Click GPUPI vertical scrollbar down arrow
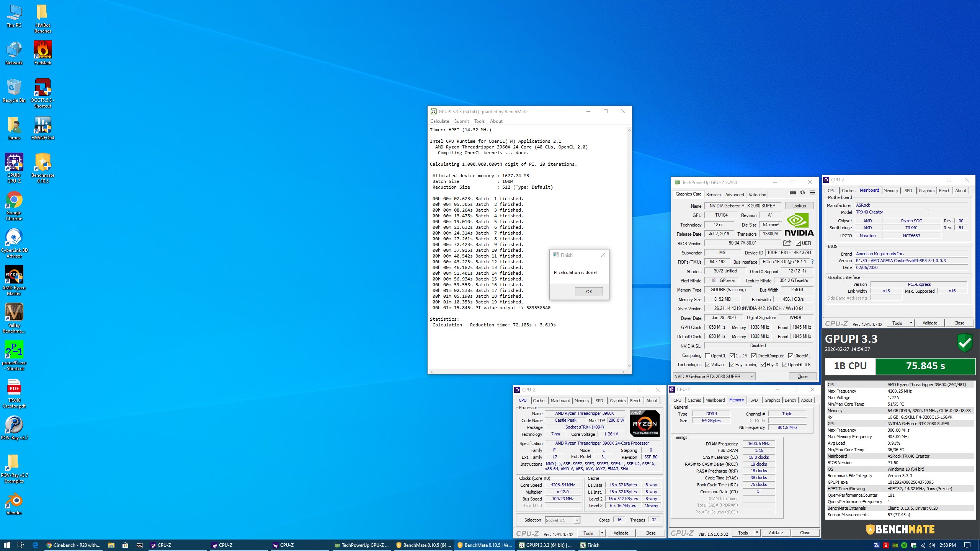980x551 pixels. 629,366
